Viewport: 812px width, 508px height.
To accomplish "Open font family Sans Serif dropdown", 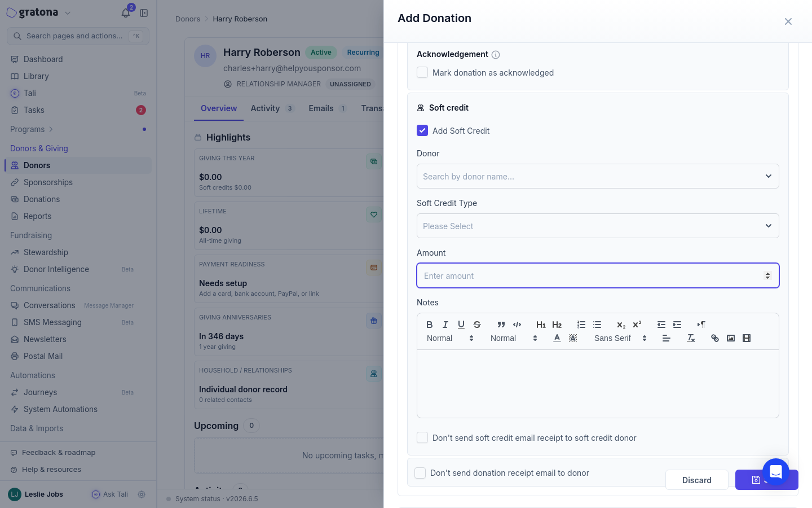I will pos(620,338).
